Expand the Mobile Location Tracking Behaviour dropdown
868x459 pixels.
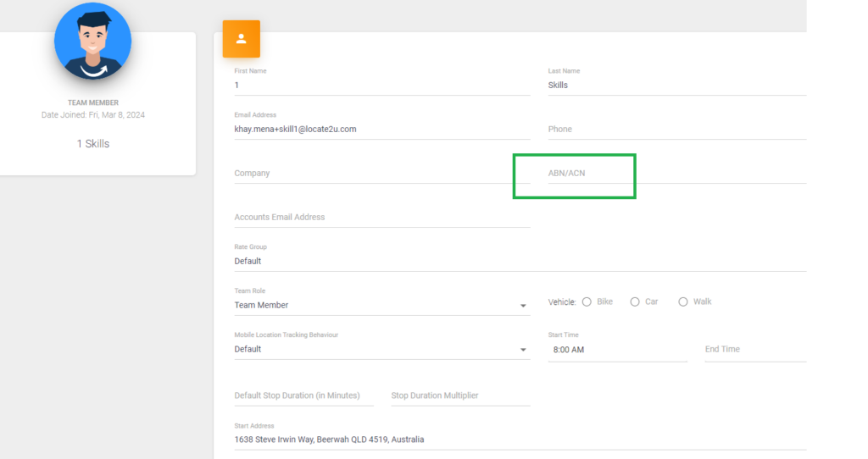click(x=382, y=350)
